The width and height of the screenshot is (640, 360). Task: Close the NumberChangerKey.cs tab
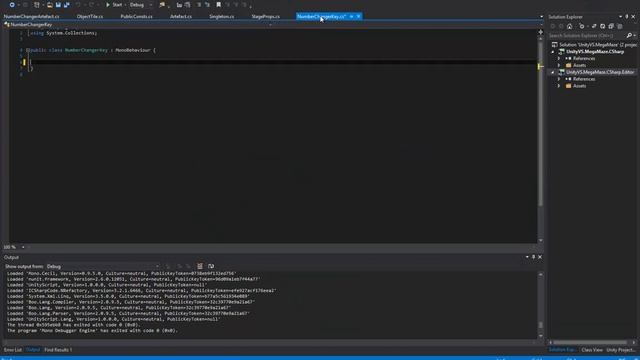click(359, 16)
